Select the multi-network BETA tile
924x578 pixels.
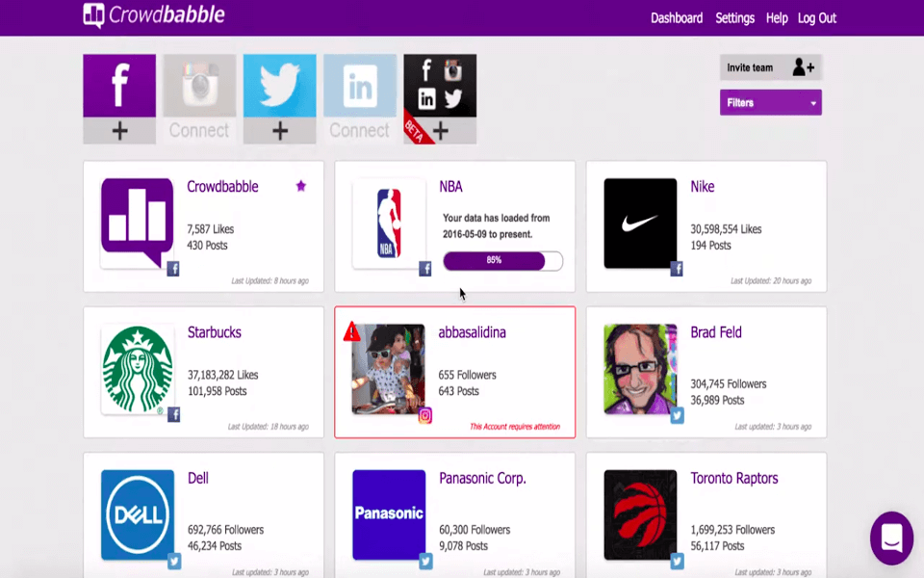point(440,86)
